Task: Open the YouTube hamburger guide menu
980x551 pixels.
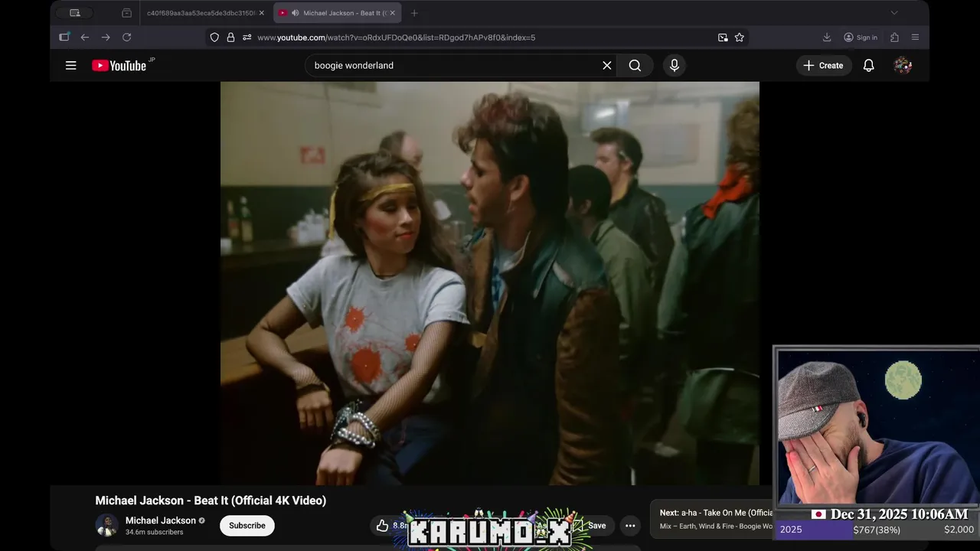Action: 71,66
